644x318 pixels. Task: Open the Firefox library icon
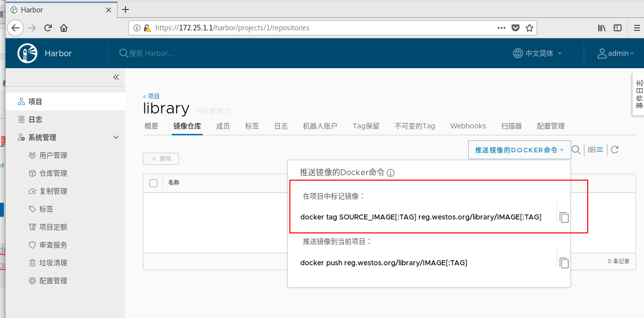(602, 28)
